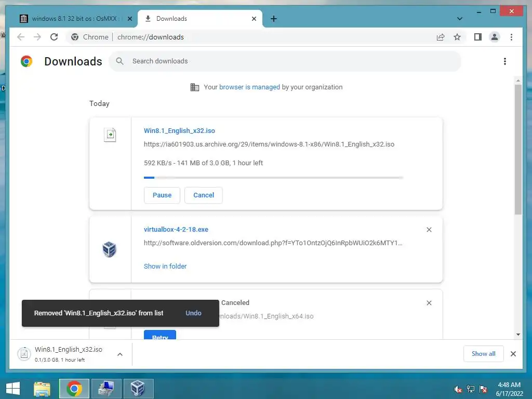Open VirtualBox from the taskbar
The height and width of the screenshot is (399, 532).
138,389
